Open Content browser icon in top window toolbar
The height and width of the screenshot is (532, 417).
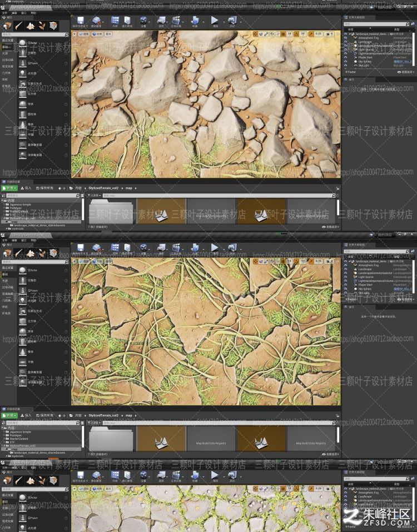[x=115, y=21]
